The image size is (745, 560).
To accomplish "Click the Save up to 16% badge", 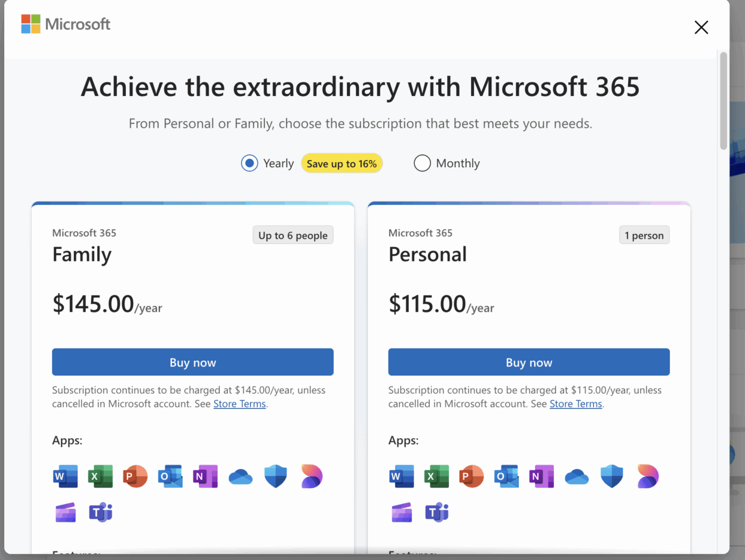I will coord(341,162).
